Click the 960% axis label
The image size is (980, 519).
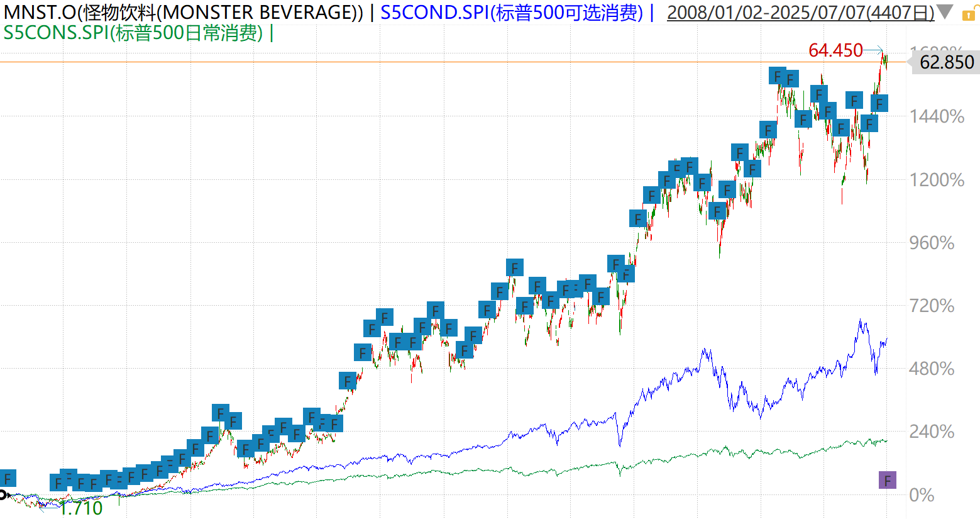(x=932, y=243)
